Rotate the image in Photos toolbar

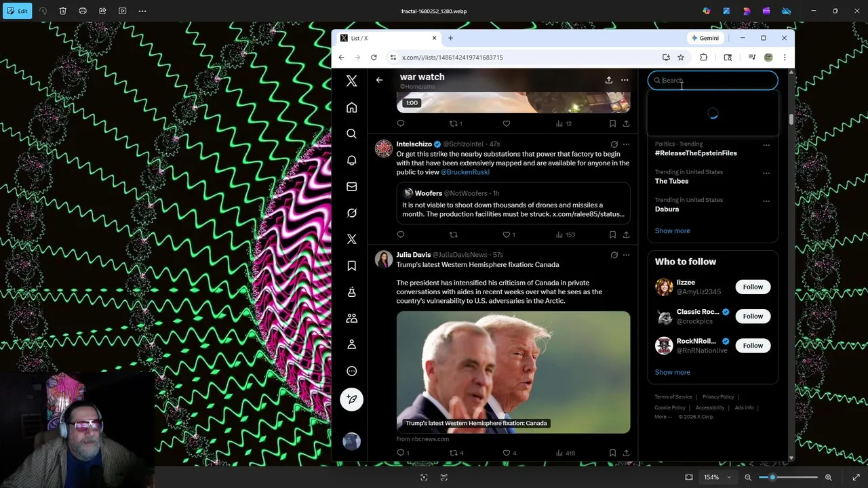[x=43, y=11]
